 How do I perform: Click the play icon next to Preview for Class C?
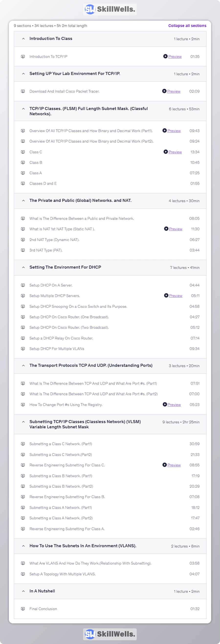[x=165, y=152]
